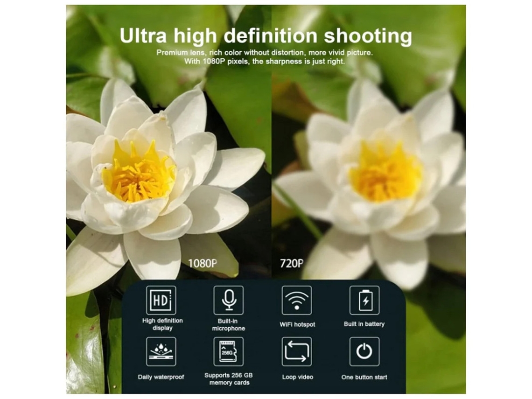Click the 'One button start' label
The image size is (532, 399).
364,377
